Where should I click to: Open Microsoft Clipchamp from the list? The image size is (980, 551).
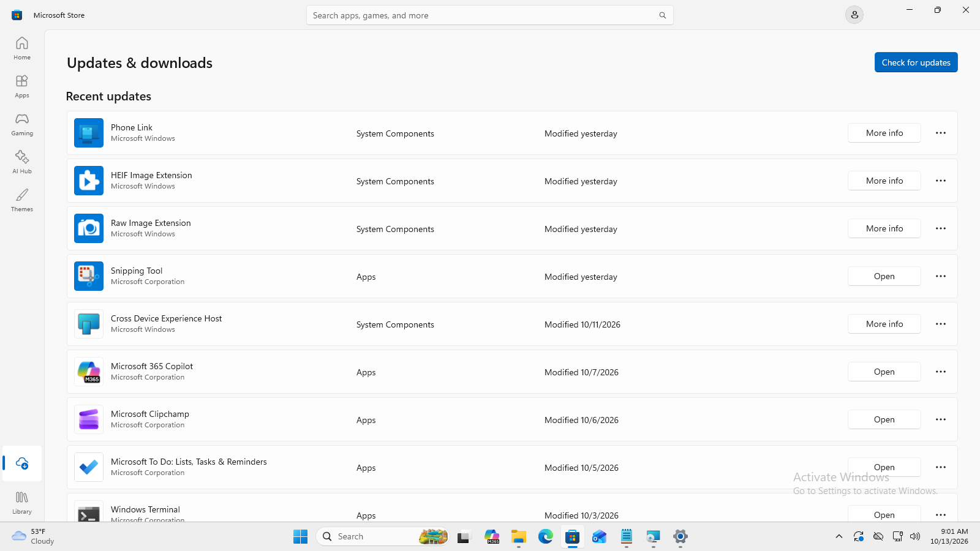[884, 419]
